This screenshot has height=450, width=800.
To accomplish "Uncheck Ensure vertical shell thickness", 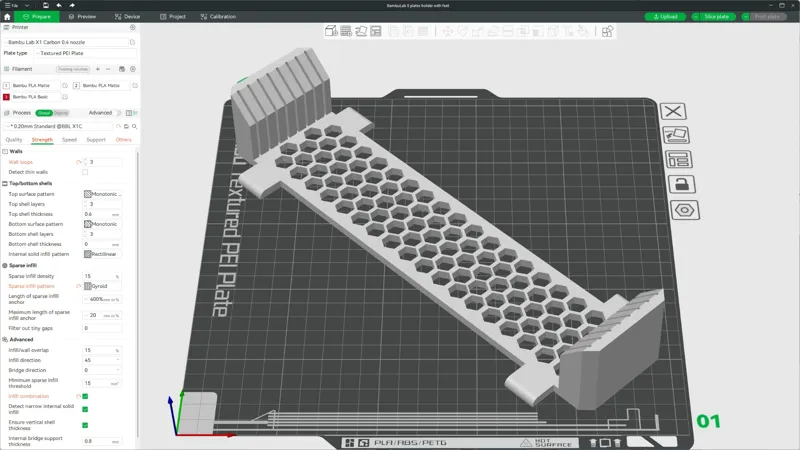I will [x=85, y=425].
